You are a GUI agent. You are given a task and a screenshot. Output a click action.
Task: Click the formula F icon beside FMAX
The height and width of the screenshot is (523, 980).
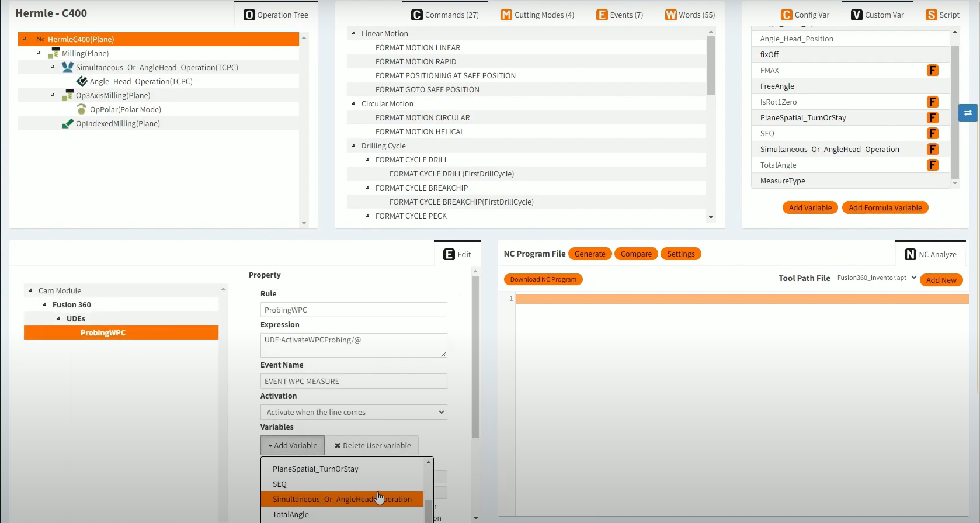pos(932,70)
